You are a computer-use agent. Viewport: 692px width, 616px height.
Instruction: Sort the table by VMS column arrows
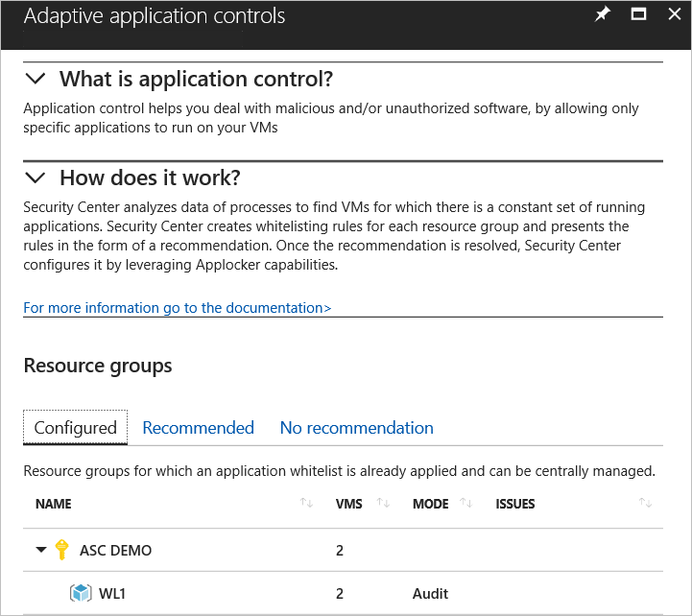[x=383, y=503]
